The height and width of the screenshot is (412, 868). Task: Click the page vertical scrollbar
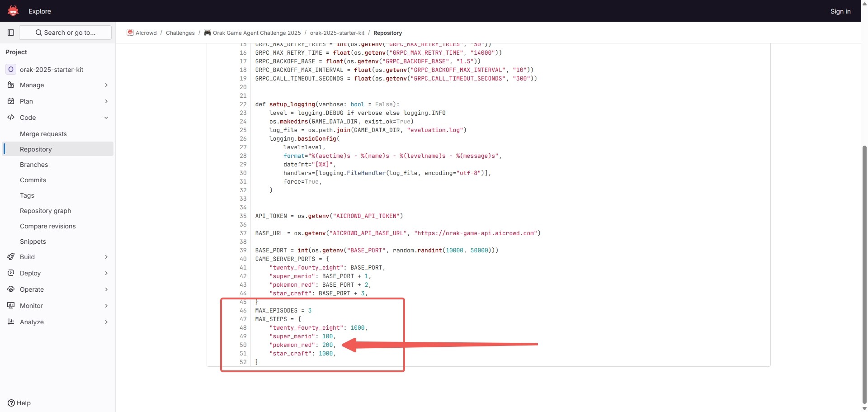pos(864,271)
